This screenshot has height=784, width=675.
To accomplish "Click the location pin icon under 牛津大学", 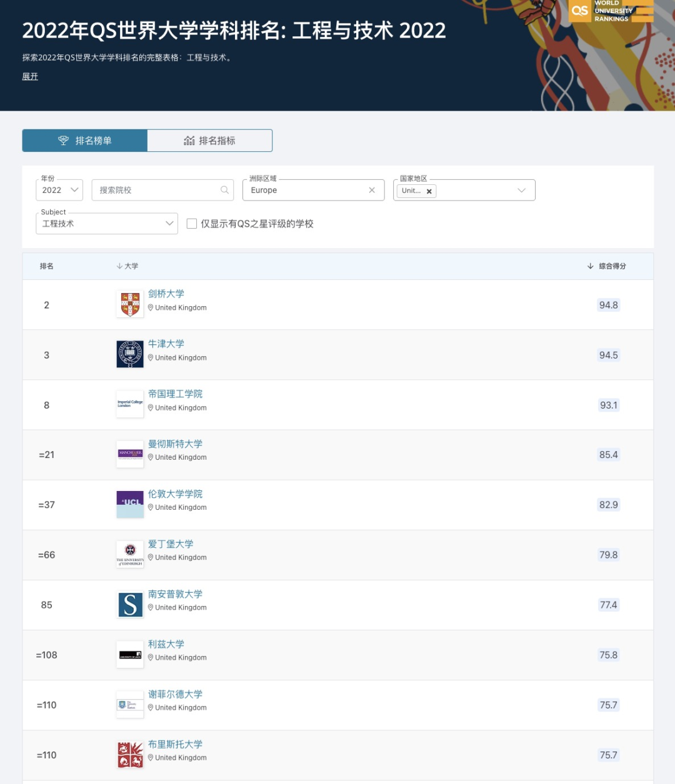I will [151, 357].
